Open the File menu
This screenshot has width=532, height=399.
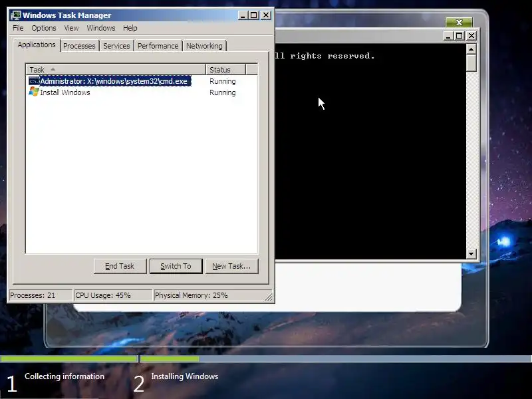(x=18, y=28)
